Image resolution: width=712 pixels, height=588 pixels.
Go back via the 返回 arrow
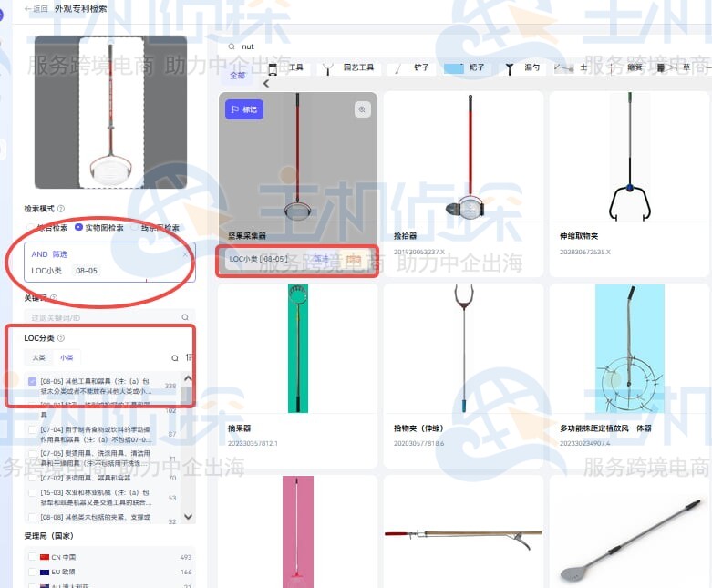36,8
